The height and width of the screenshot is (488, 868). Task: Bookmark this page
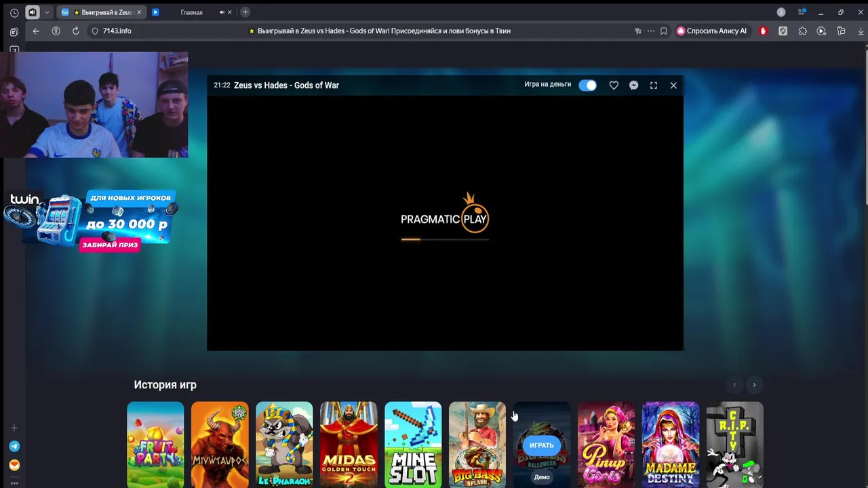point(664,31)
